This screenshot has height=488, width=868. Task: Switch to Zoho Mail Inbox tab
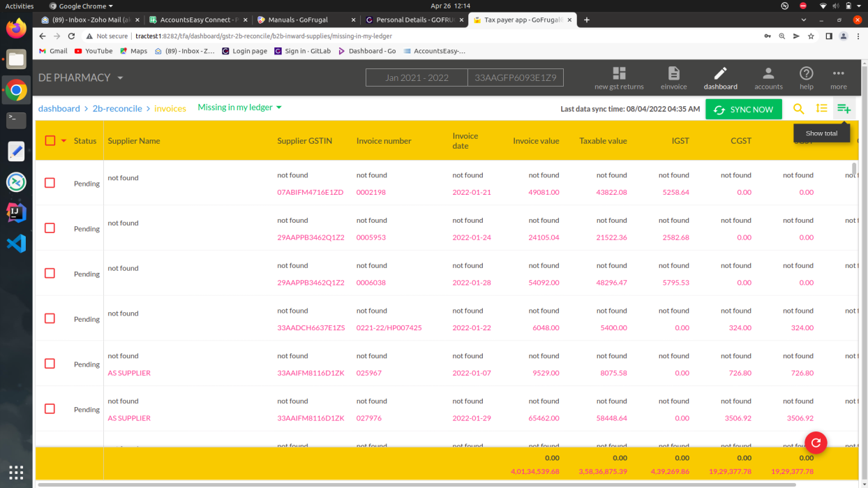(x=90, y=20)
